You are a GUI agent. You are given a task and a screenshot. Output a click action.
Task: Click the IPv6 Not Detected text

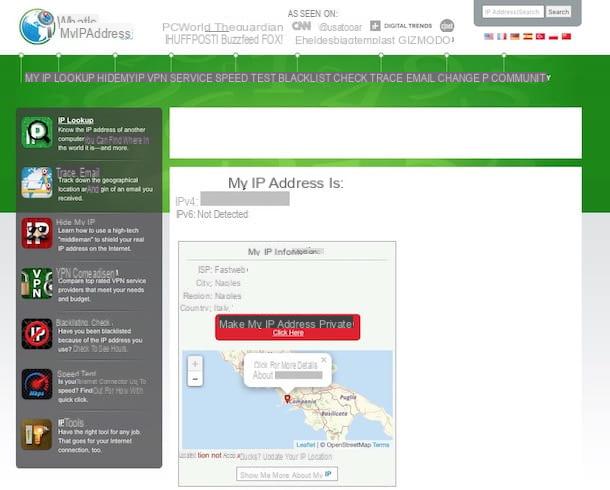click(x=212, y=214)
